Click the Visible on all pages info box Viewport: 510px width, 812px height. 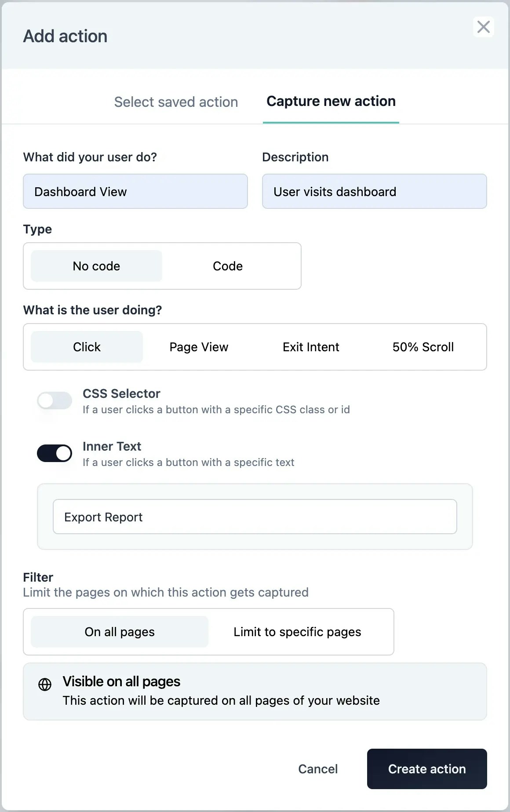pyautogui.click(x=255, y=692)
